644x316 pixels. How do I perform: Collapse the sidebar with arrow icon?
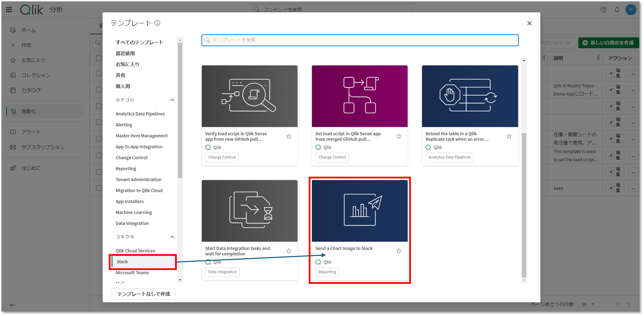13,305
